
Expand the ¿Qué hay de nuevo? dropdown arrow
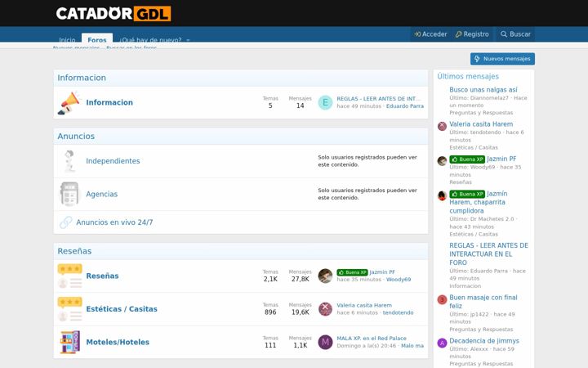coord(189,40)
